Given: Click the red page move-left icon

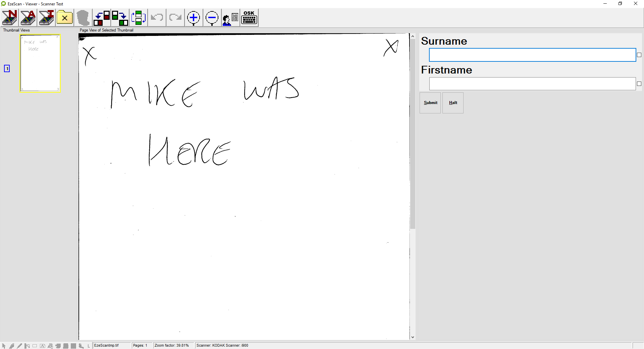Looking at the screenshot, I should coord(102,18).
